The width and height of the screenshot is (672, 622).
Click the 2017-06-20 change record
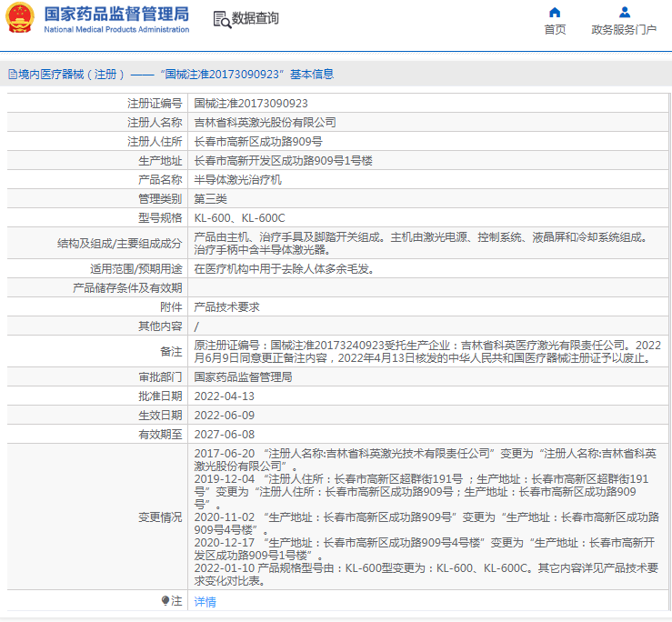(x=426, y=459)
